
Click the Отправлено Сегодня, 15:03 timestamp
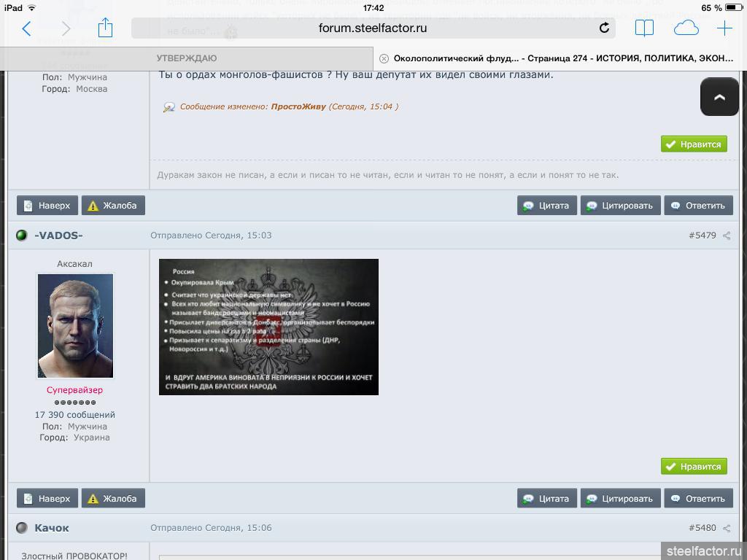point(211,236)
